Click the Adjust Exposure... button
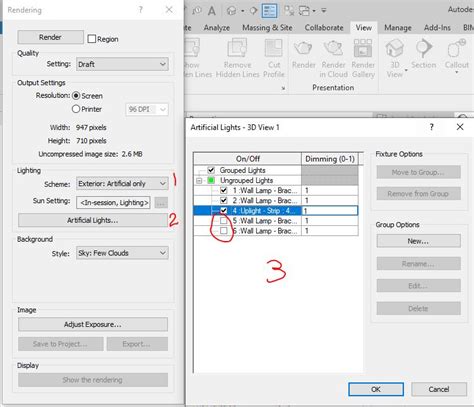This screenshot has width=474, height=407. tap(93, 324)
